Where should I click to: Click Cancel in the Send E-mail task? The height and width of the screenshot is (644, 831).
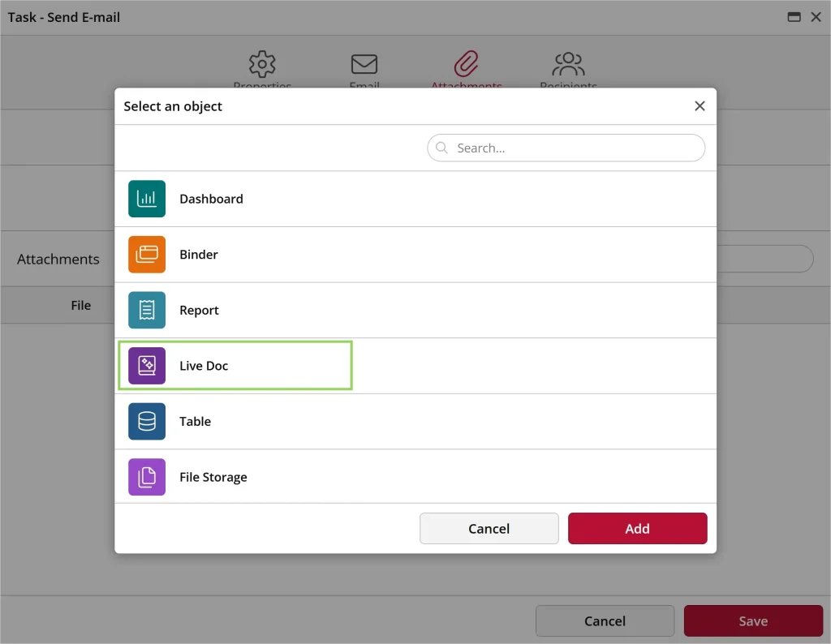pyautogui.click(x=605, y=621)
